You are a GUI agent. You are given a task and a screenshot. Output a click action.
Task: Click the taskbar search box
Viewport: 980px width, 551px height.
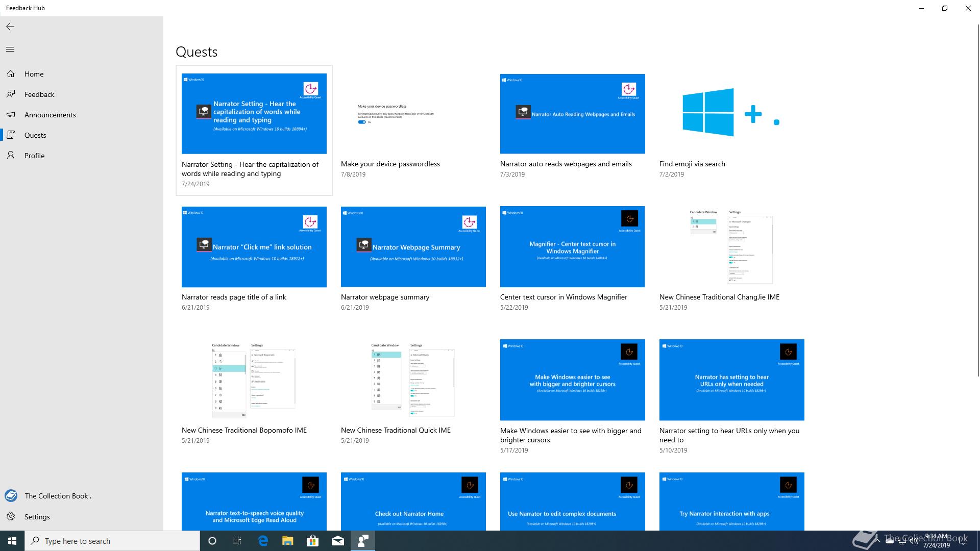point(112,541)
